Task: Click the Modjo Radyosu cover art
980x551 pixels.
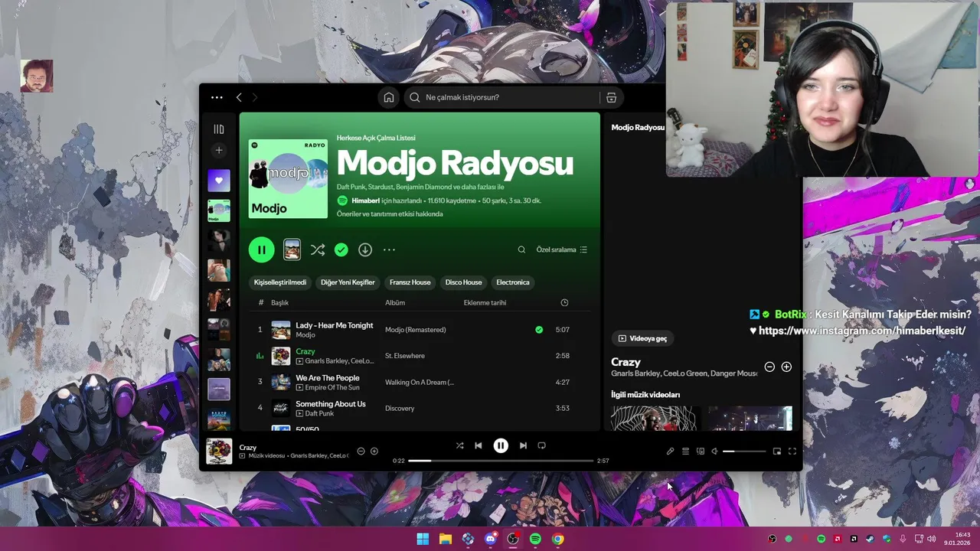Action: (288, 179)
